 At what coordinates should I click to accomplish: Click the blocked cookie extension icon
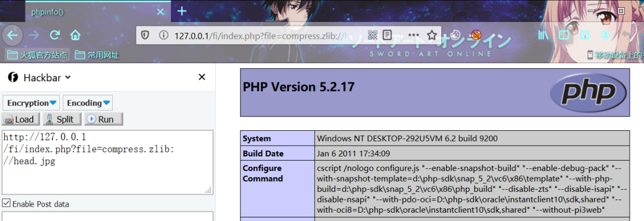point(476,35)
